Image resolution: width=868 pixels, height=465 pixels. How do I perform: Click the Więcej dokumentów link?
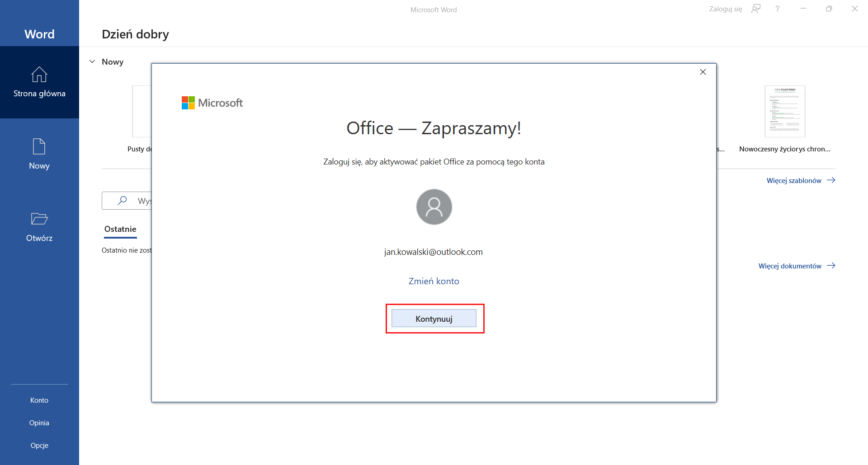pyautogui.click(x=797, y=266)
